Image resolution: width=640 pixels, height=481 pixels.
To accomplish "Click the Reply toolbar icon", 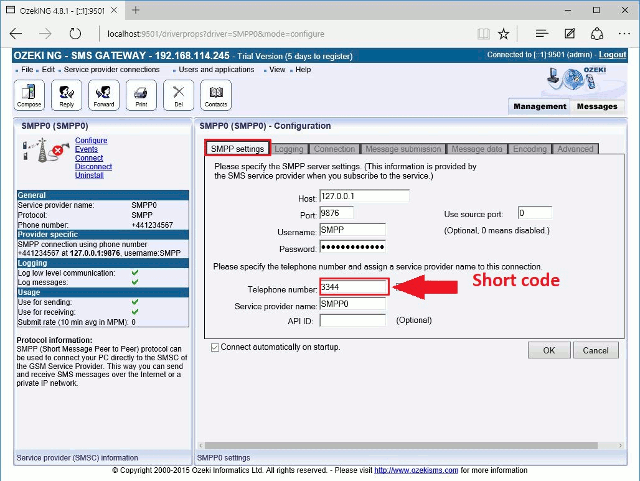I will point(66,95).
